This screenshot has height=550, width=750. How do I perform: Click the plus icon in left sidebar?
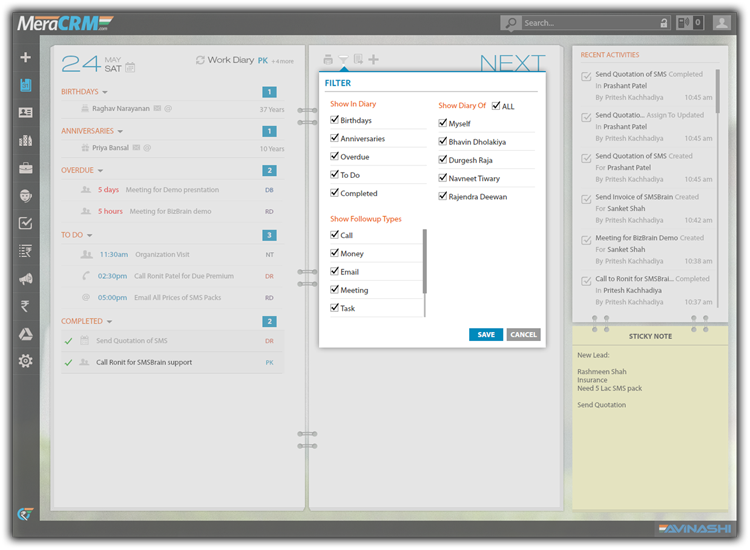(x=25, y=58)
